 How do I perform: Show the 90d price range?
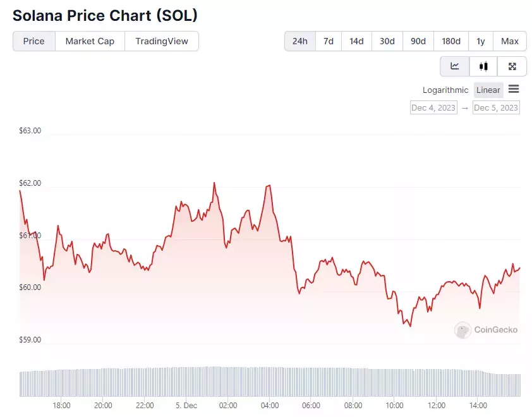coord(418,41)
